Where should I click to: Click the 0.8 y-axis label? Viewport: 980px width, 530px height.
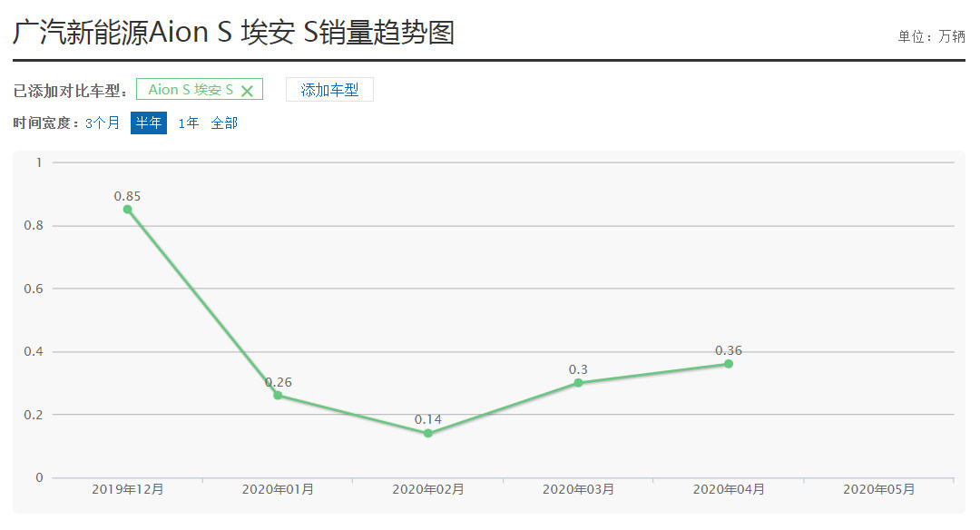[34, 226]
